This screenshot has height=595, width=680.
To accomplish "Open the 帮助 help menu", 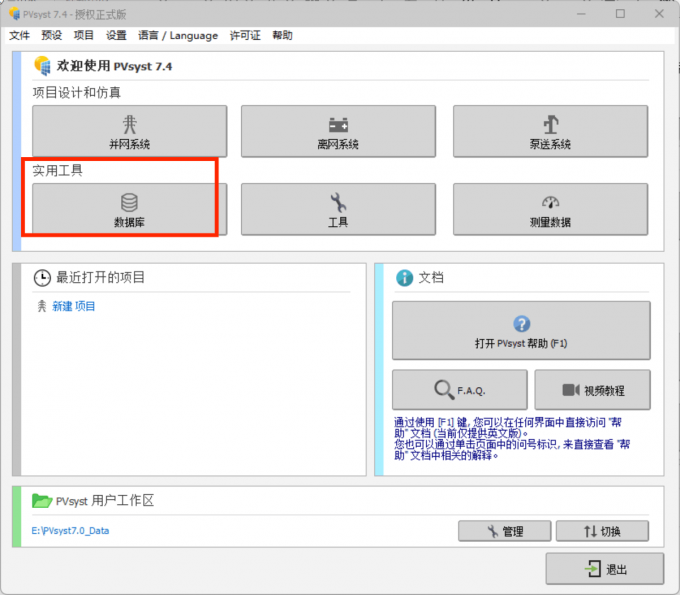I will pyautogui.click(x=282, y=36).
